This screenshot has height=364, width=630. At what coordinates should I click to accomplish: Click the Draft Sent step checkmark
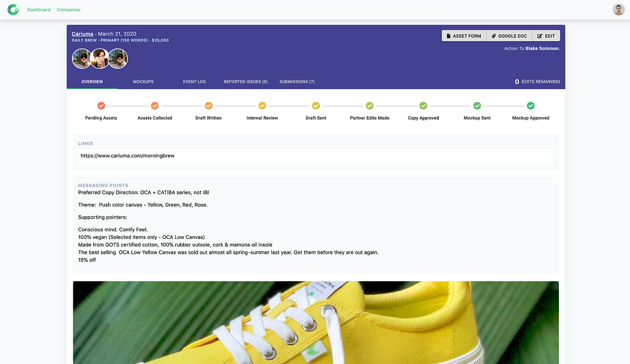click(x=316, y=106)
